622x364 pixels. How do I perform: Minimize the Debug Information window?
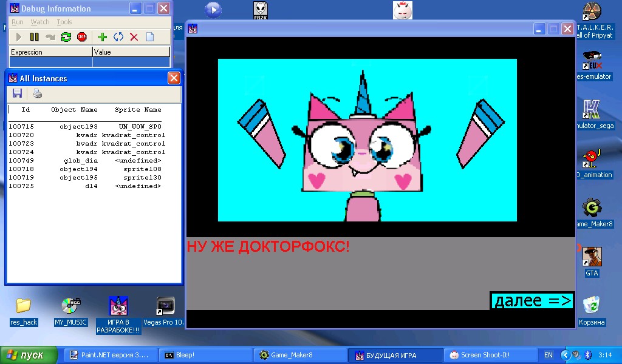pyautogui.click(x=135, y=8)
